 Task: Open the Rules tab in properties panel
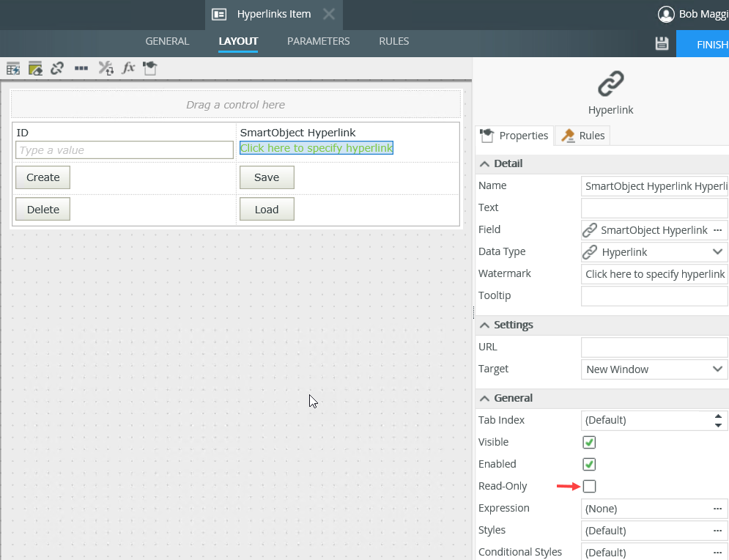pyautogui.click(x=583, y=136)
